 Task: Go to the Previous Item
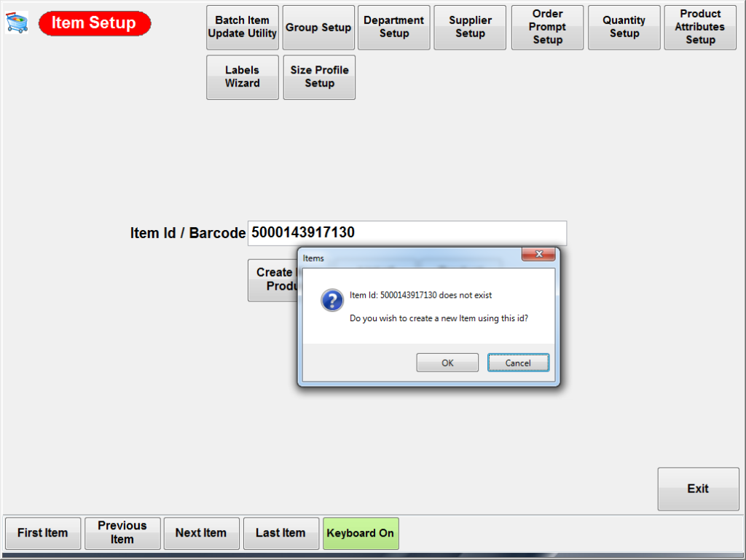(x=122, y=533)
